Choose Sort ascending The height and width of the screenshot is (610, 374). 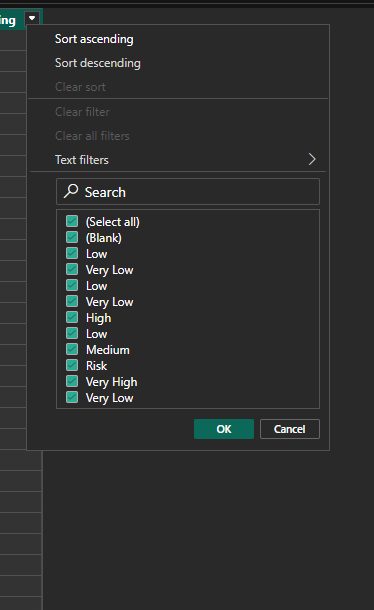click(94, 39)
